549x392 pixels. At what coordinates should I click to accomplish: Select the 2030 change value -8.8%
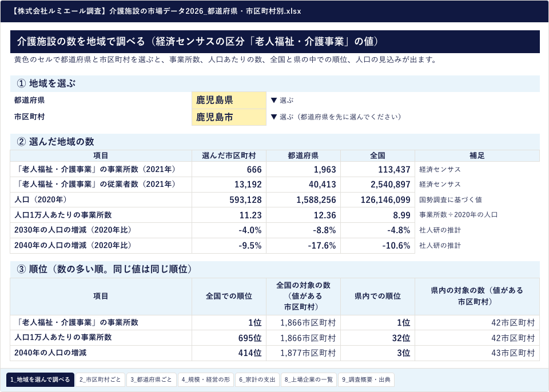click(303, 230)
